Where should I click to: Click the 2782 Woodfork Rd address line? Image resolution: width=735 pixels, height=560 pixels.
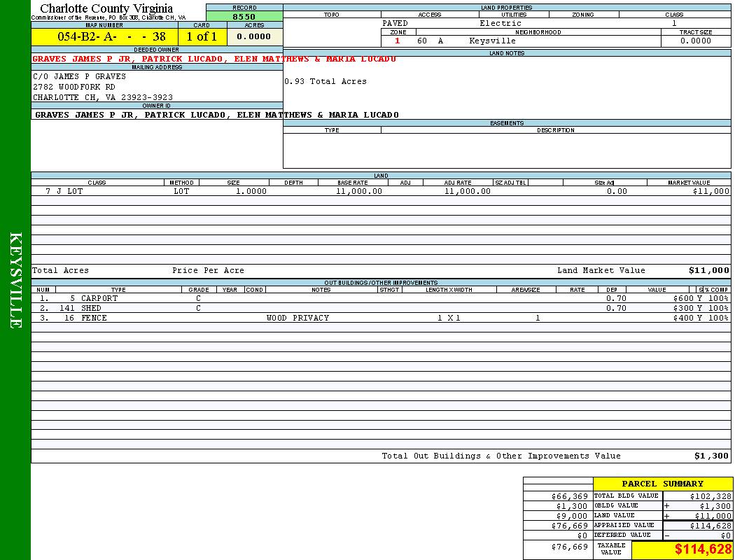pyautogui.click(x=74, y=87)
